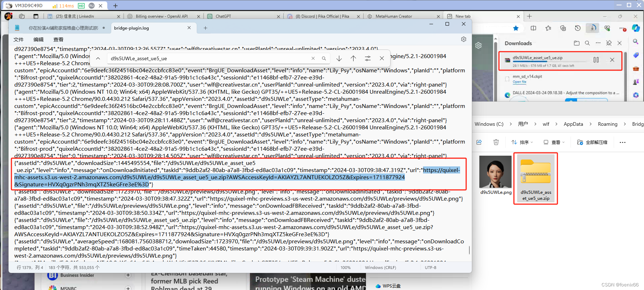
Task: Pin the Downloads panel
Action: 609,43
